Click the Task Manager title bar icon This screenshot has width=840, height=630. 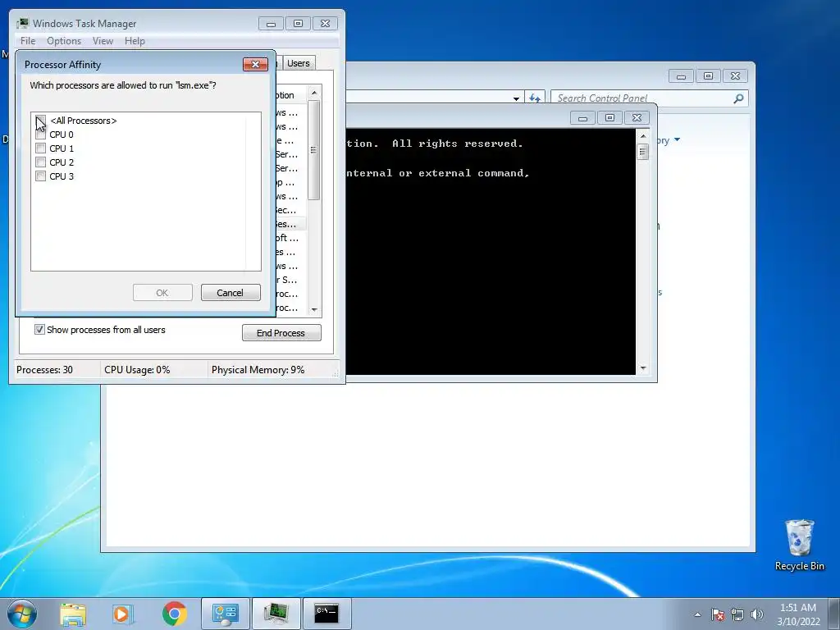pos(22,23)
